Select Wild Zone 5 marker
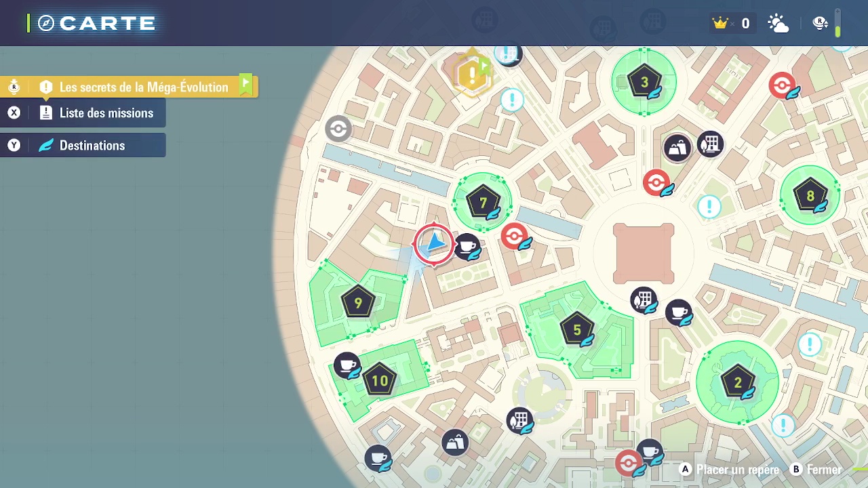 576,330
